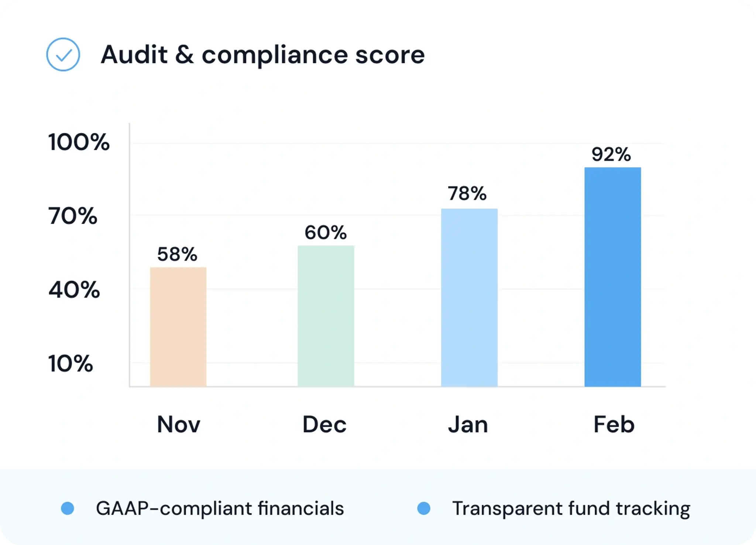Viewport: 756px width, 545px height.
Task: Click the 58% value label
Action: coord(177,254)
